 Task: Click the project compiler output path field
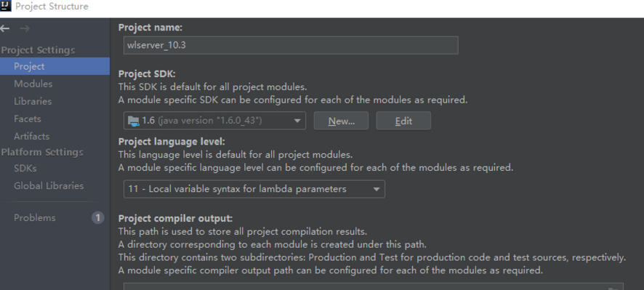point(374,286)
